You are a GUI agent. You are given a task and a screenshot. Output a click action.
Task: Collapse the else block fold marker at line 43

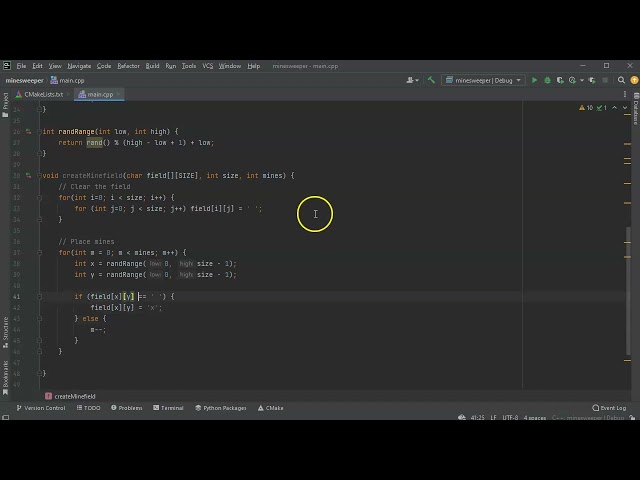(40, 319)
